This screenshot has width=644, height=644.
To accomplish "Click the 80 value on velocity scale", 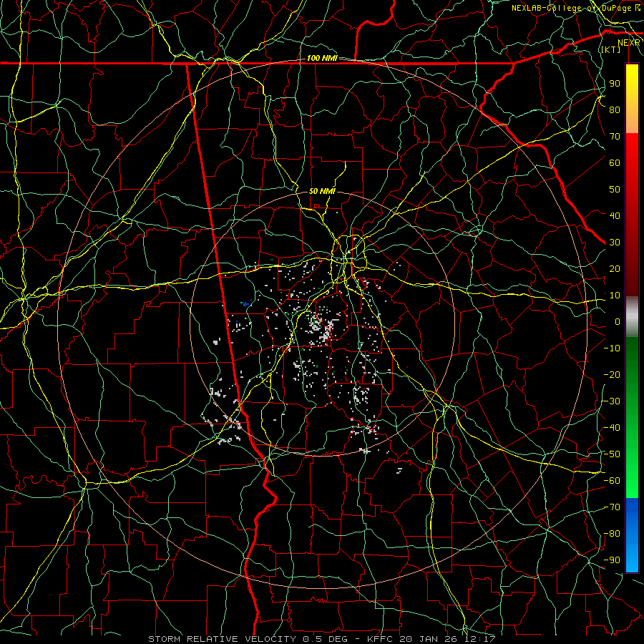I will point(615,110).
